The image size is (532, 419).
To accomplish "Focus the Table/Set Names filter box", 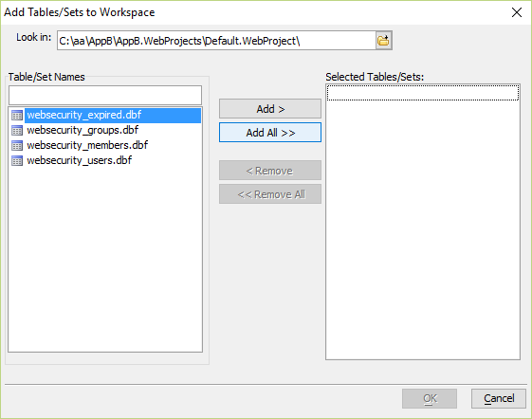I will point(105,96).
